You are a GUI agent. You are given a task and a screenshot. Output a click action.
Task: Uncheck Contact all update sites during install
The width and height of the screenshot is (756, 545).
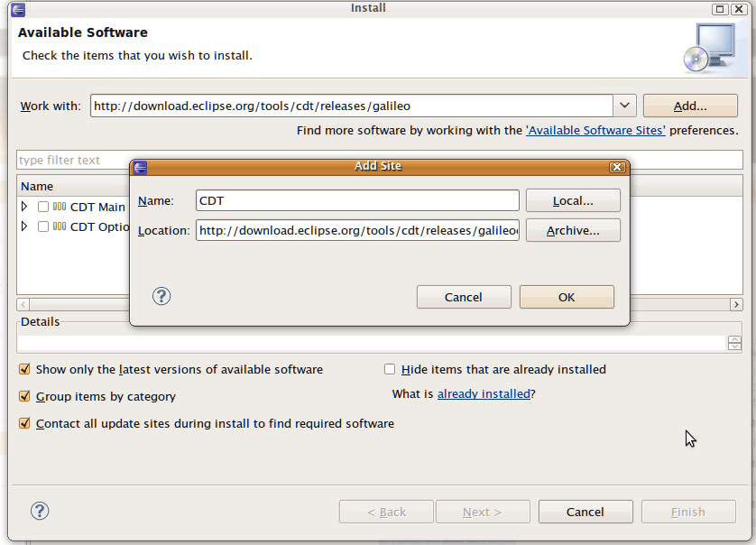(25, 423)
